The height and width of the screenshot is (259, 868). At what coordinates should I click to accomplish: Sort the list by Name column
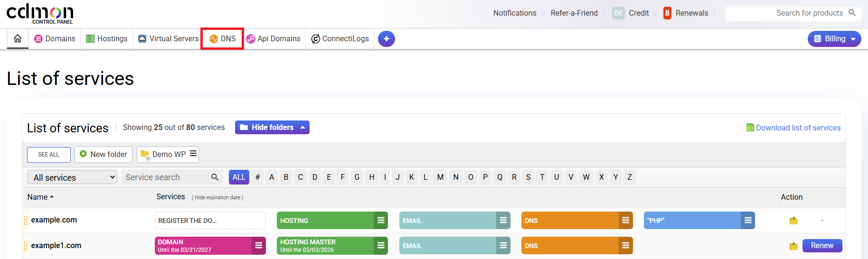[x=40, y=197]
